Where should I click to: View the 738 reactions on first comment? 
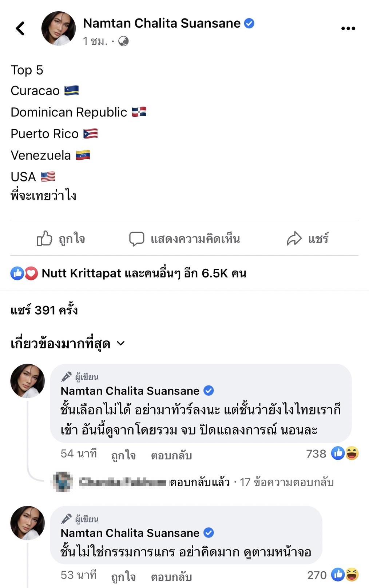coord(332,453)
